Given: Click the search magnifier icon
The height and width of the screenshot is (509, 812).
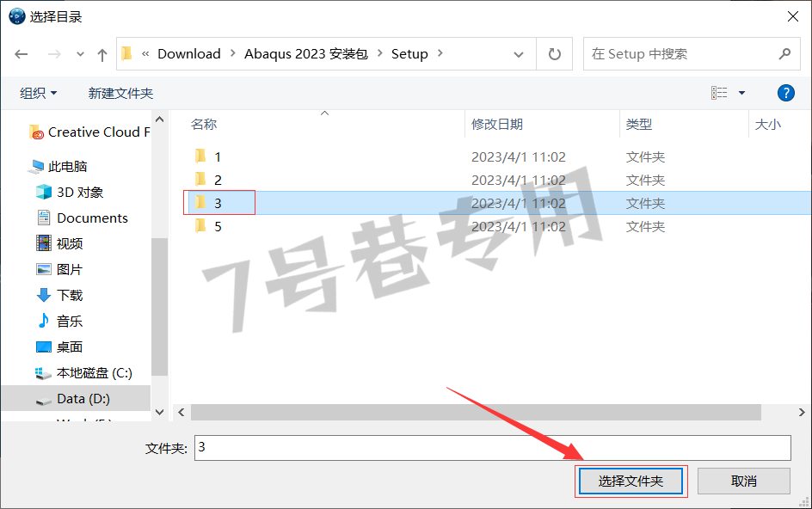Looking at the screenshot, I should 784,53.
